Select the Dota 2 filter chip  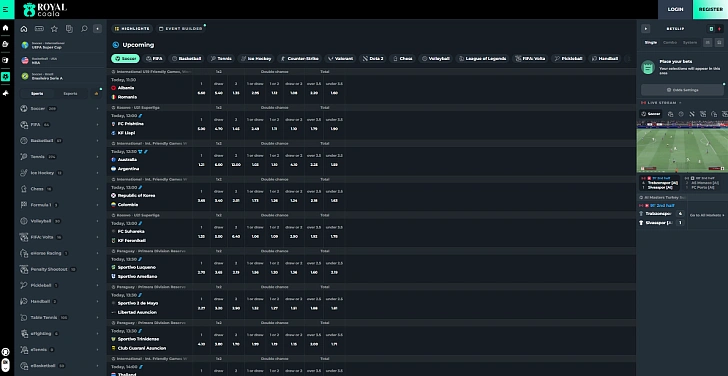coord(373,58)
